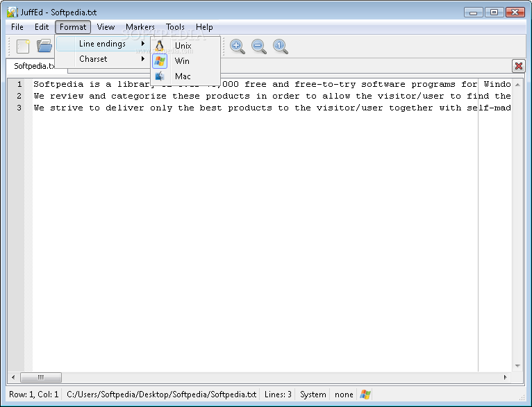Click line number 2 in the margin

pyautogui.click(x=19, y=96)
